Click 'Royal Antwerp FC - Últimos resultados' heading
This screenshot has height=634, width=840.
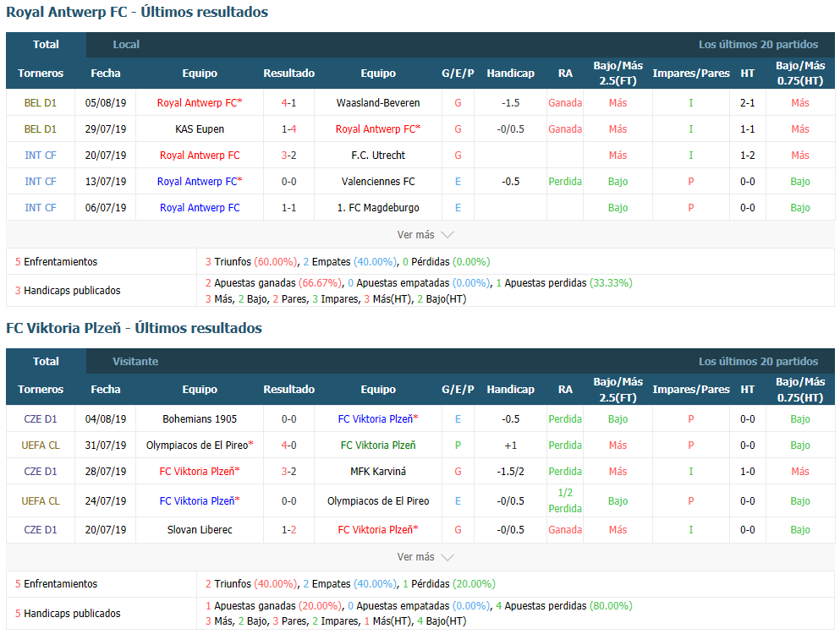(x=137, y=13)
